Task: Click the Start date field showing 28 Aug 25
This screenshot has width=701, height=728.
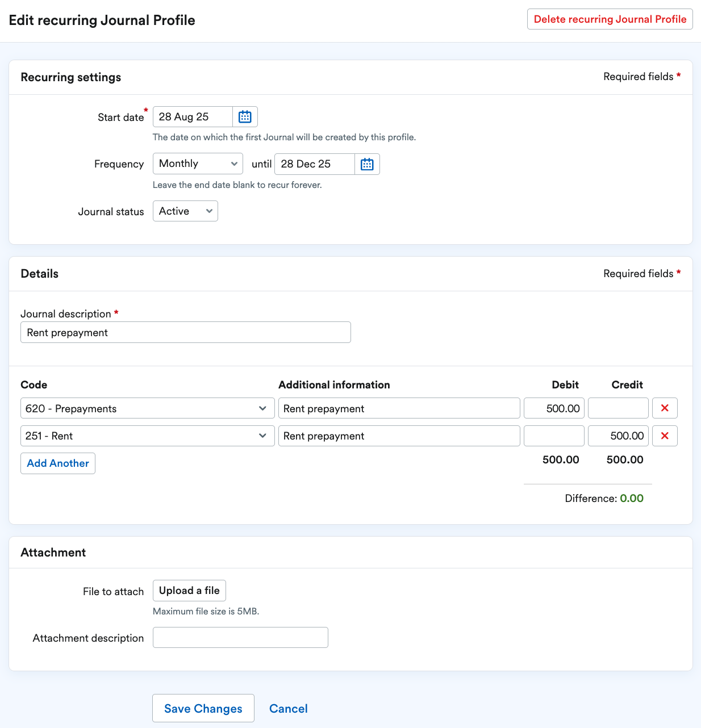Action: [193, 116]
